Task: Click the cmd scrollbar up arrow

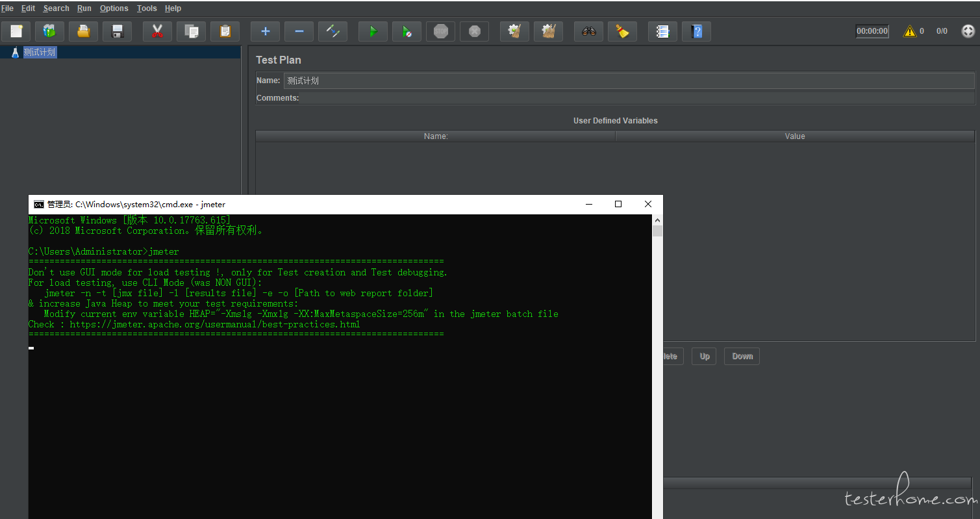Action: (x=657, y=220)
